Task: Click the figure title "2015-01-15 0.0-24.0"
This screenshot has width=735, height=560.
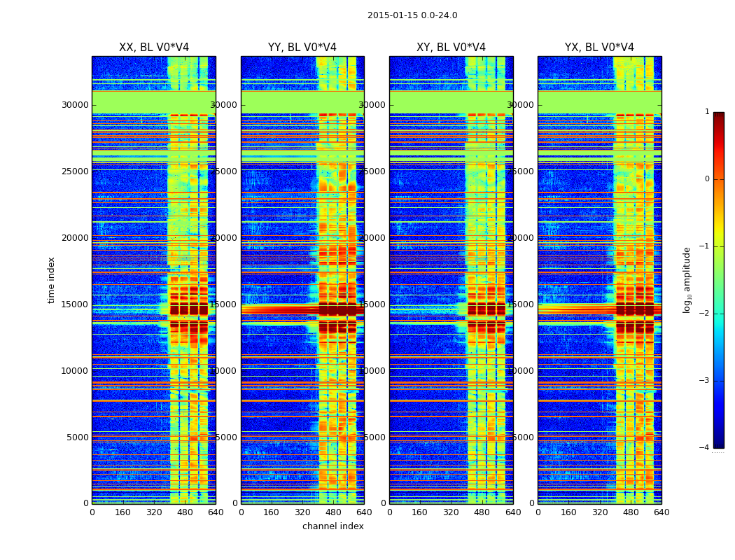Action: point(412,15)
